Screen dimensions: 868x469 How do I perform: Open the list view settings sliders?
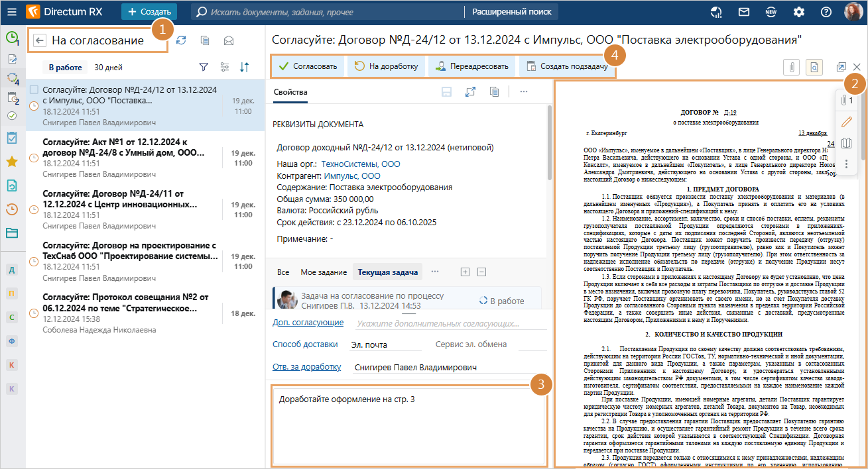(224, 67)
